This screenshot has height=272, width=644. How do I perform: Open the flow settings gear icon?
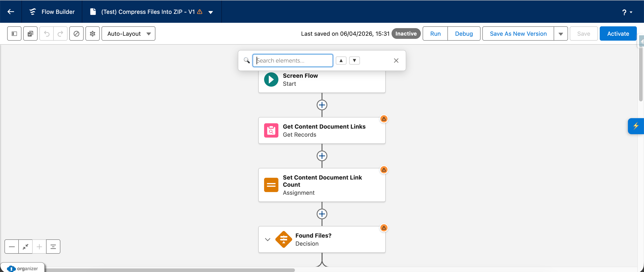(92, 33)
